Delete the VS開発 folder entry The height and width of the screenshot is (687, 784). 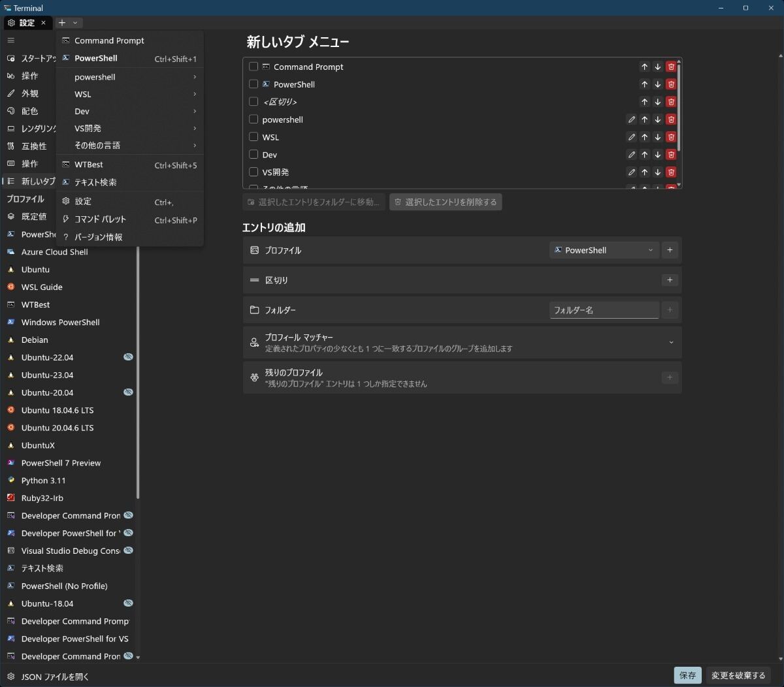(x=671, y=172)
